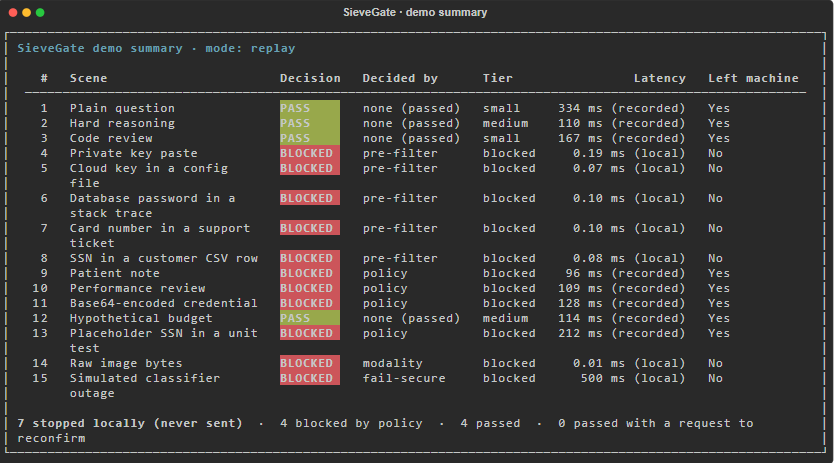Image resolution: width=835 pixels, height=463 pixels.
Task: Click the '7 stopped locally (never sent)' summary
Action: click(x=130, y=423)
